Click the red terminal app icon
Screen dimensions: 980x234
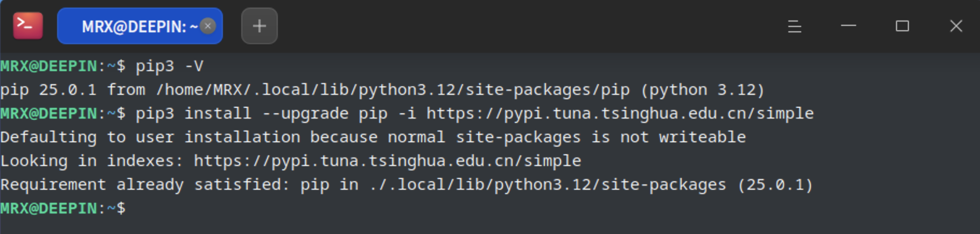(28, 25)
